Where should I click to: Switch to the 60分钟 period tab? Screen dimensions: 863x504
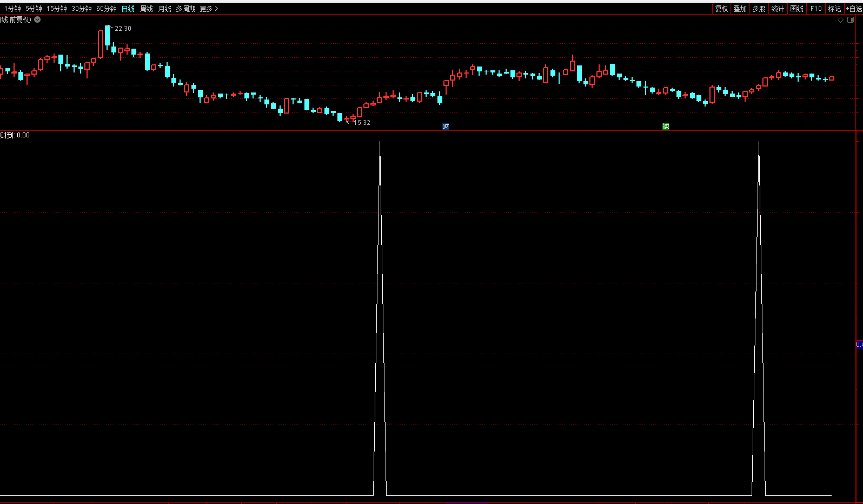pyautogui.click(x=106, y=9)
